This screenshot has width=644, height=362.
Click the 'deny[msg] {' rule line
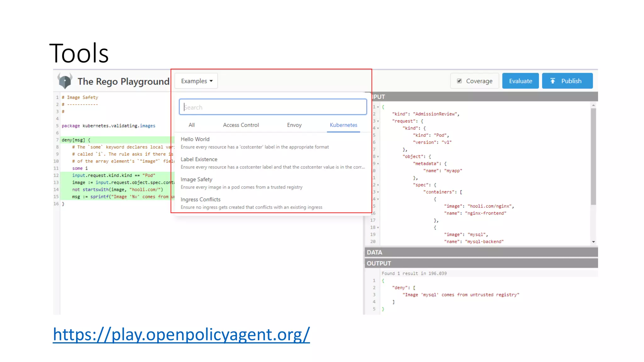[x=76, y=140]
